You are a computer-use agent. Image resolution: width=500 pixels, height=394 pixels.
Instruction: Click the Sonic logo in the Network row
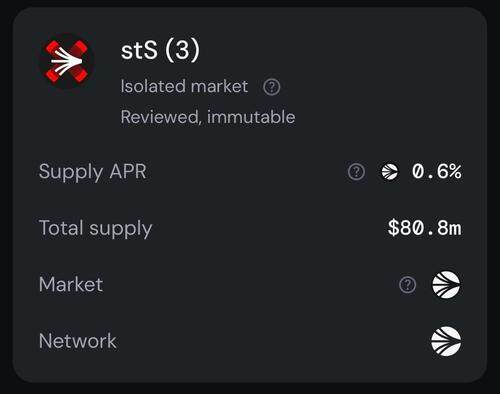click(x=446, y=341)
